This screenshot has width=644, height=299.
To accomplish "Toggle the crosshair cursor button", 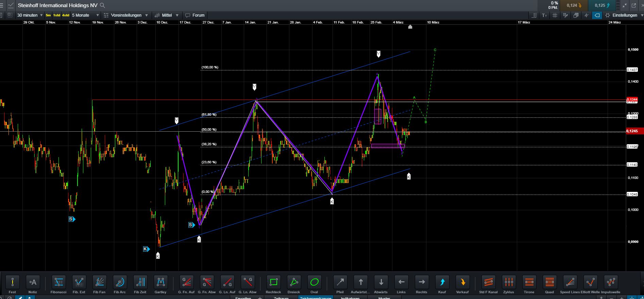I will click(587, 15).
